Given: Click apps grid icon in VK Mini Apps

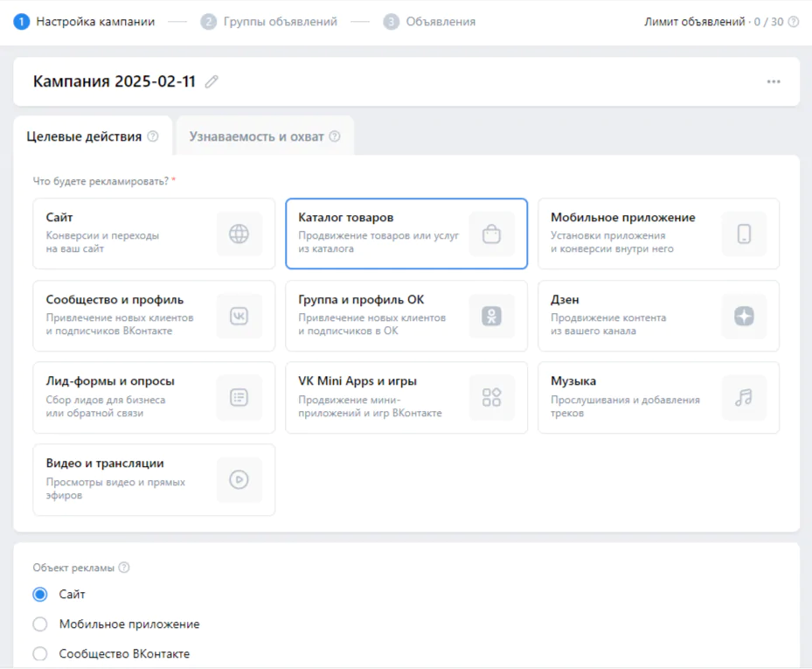Looking at the screenshot, I should coord(491,397).
